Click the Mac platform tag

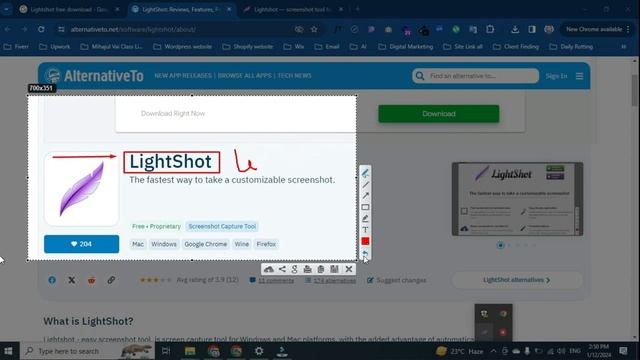[138, 244]
